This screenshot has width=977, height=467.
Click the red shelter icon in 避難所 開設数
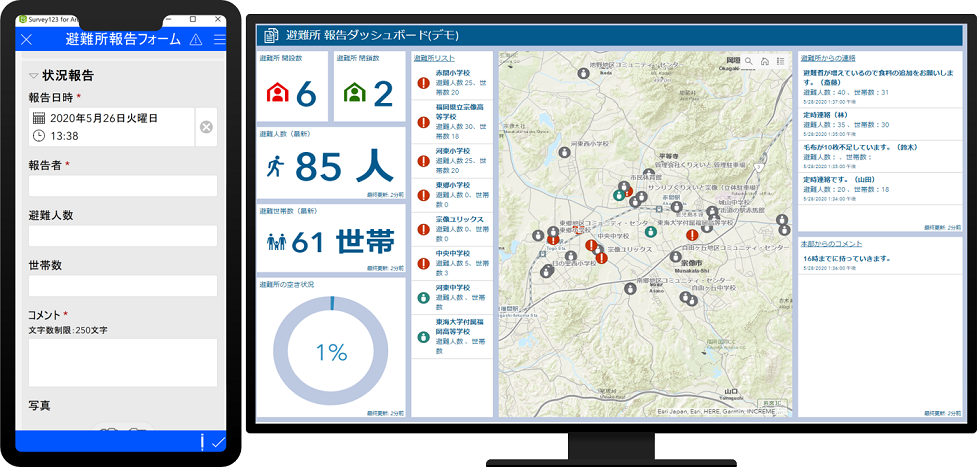point(277,93)
